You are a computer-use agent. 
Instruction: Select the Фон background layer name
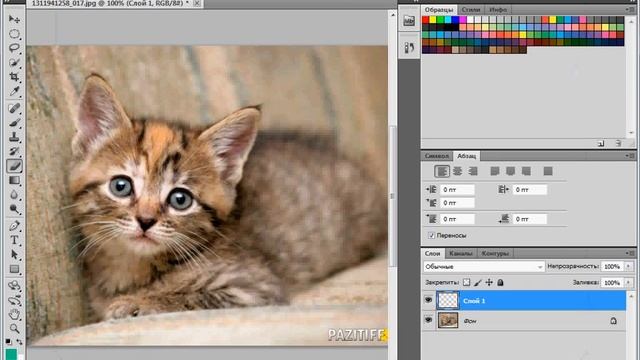(x=470, y=321)
